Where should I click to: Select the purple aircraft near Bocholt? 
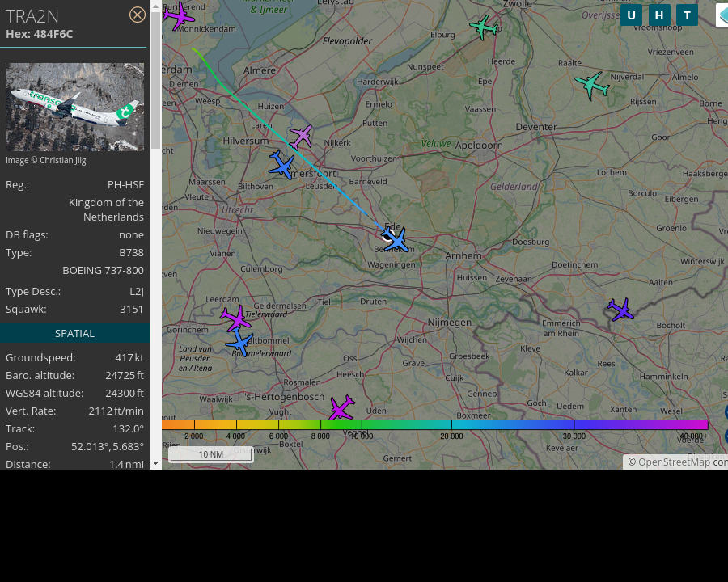[620, 310]
